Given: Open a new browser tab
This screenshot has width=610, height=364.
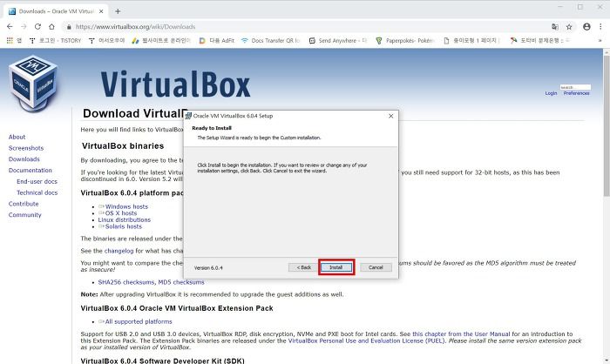Looking at the screenshot, I should point(118,11).
